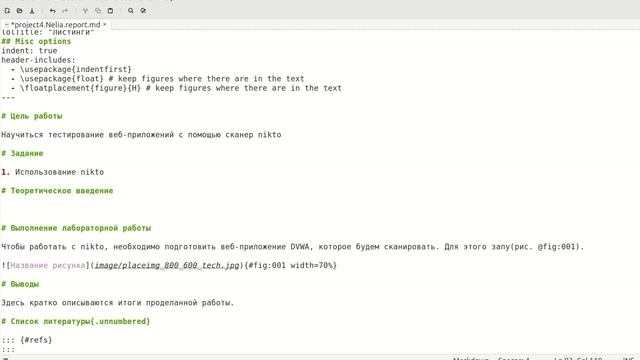Click the '\floatplacement{figure}{H}' line

tap(176, 88)
